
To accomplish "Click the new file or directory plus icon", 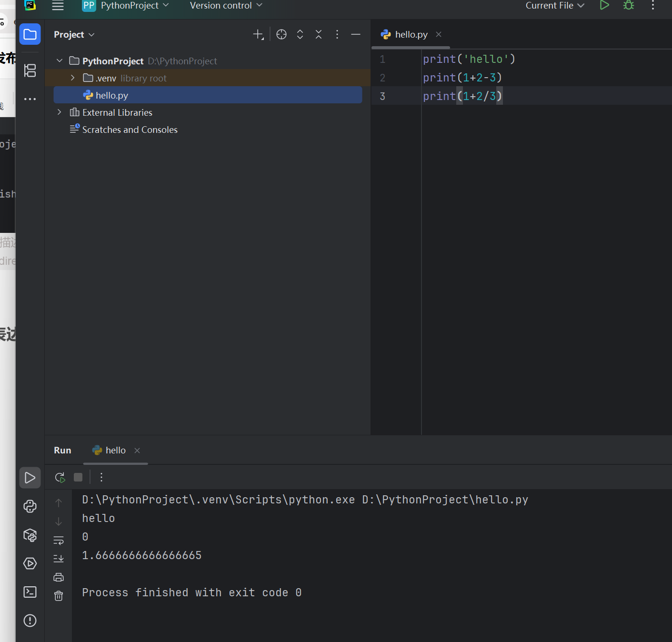I will coord(258,34).
